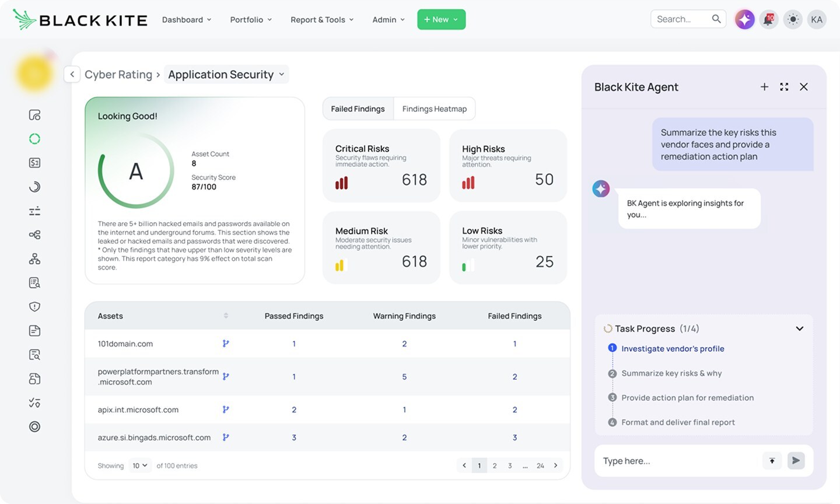Open the notifications bell with red badge
This screenshot has width=840, height=504.
pyautogui.click(x=769, y=19)
